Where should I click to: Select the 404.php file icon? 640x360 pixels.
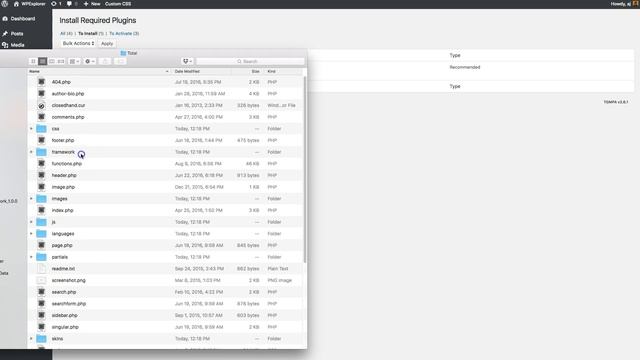point(41,82)
